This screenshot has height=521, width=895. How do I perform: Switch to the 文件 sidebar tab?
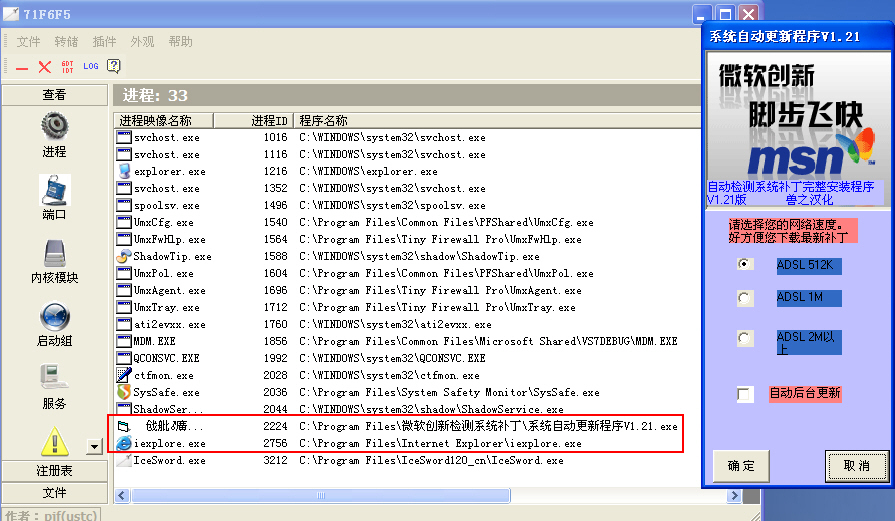54,492
